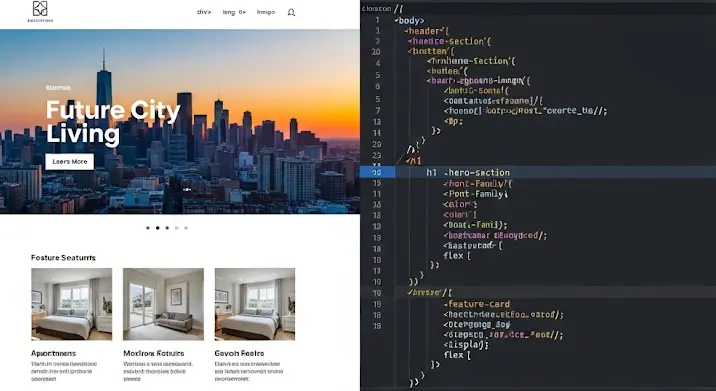Open the middle navigation menu item

point(234,12)
